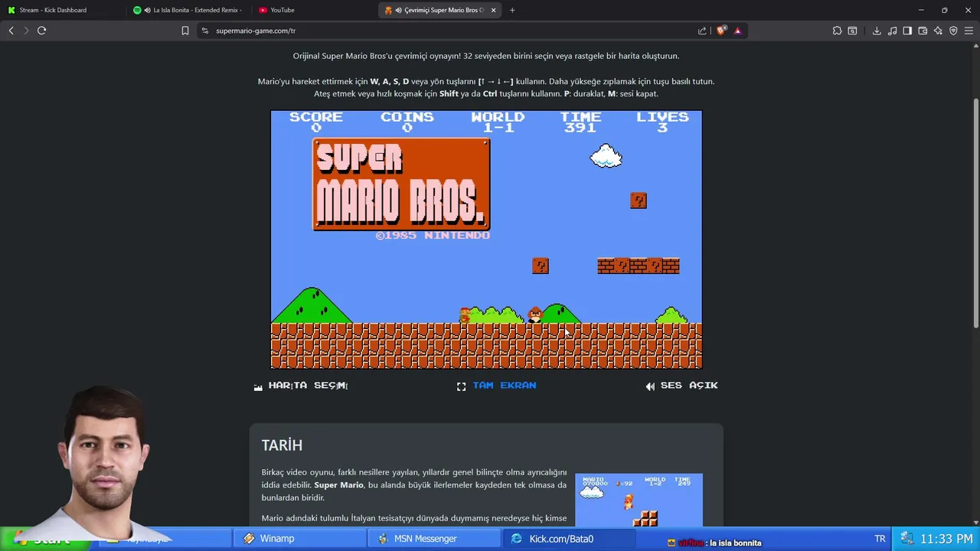Open Leo AI sparkle icon
Screen dimensions: 980x551
(x=938, y=31)
